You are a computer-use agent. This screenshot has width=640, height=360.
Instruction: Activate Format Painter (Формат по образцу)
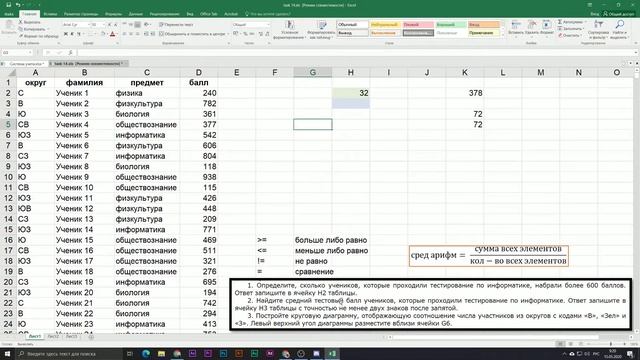click(x=38, y=36)
